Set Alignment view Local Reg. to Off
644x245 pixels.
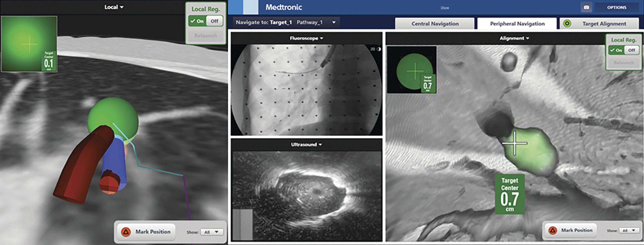pos(631,50)
